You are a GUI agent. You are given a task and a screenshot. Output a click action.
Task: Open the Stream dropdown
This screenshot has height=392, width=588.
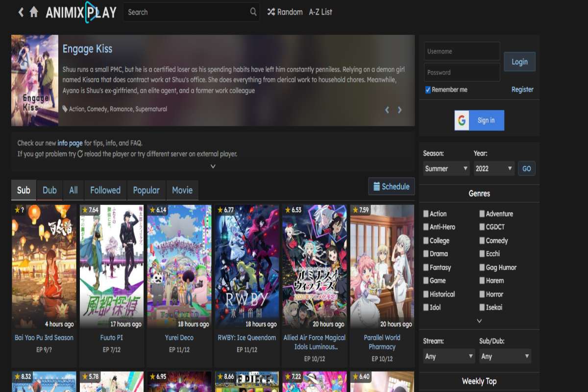click(x=449, y=356)
